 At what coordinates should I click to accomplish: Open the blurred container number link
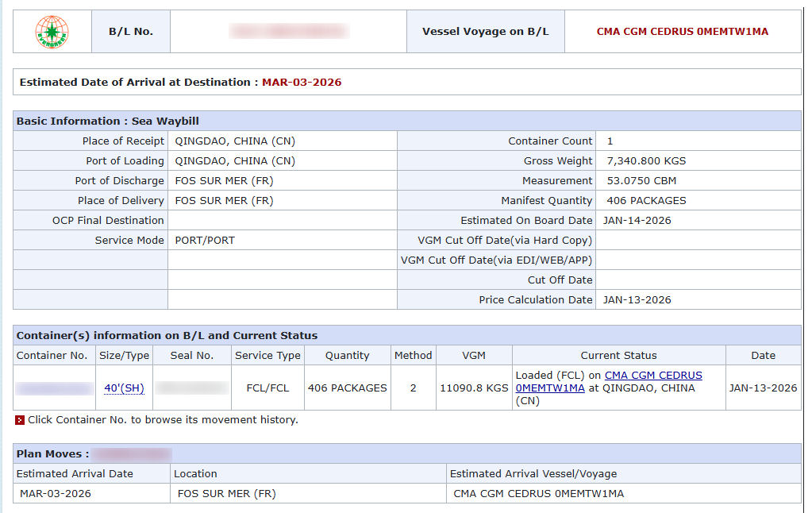pos(54,388)
